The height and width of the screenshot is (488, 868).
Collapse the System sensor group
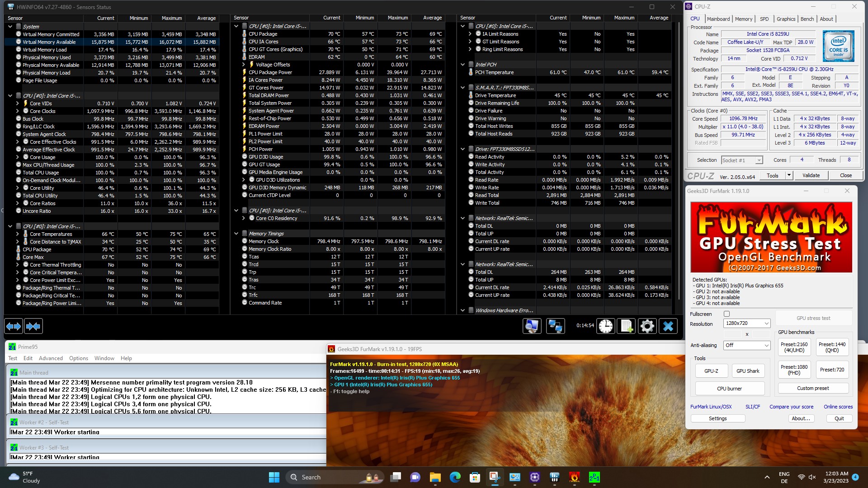(x=10, y=27)
